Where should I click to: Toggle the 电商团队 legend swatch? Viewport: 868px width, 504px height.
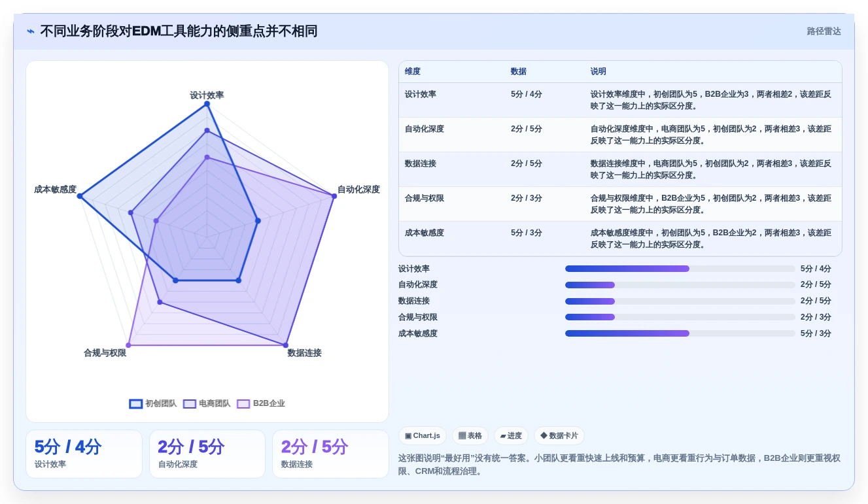(x=190, y=404)
